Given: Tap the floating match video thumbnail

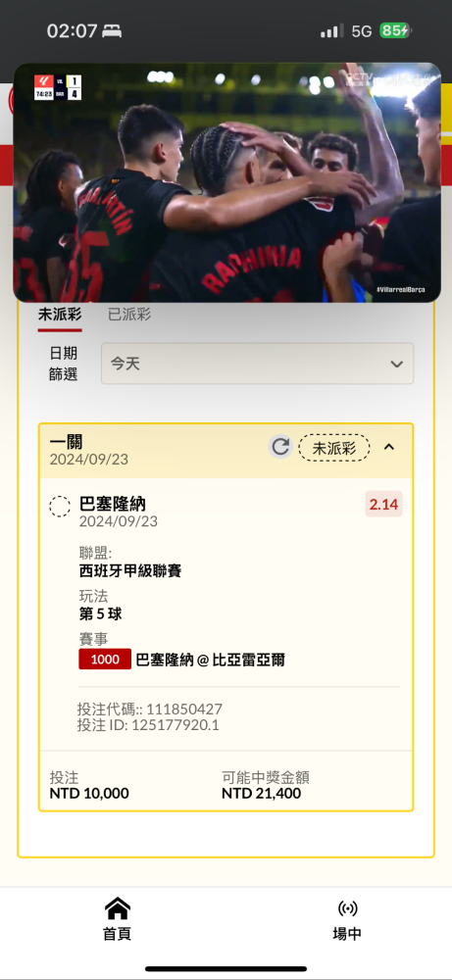Looking at the screenshot, I should click(x=226, y=182).
